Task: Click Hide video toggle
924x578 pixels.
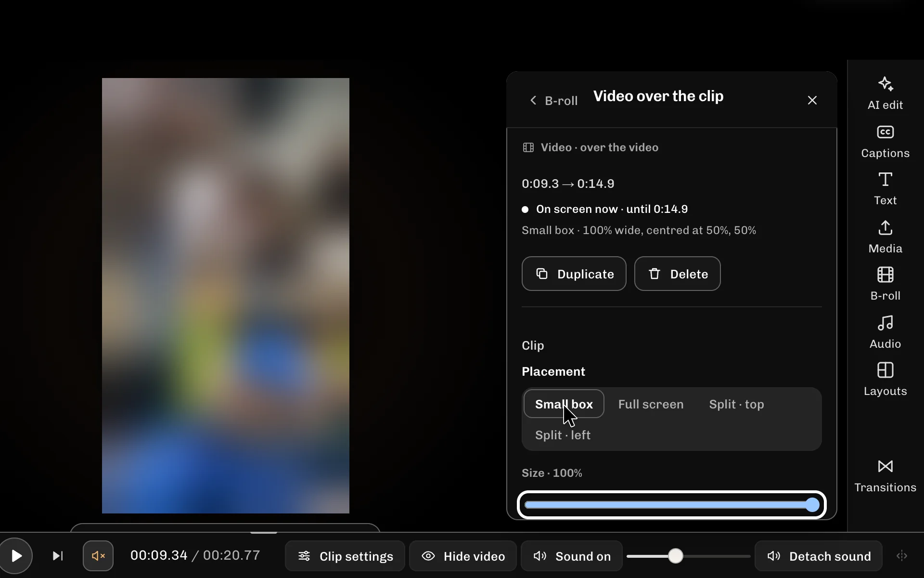Action: (x=463, y=556)
